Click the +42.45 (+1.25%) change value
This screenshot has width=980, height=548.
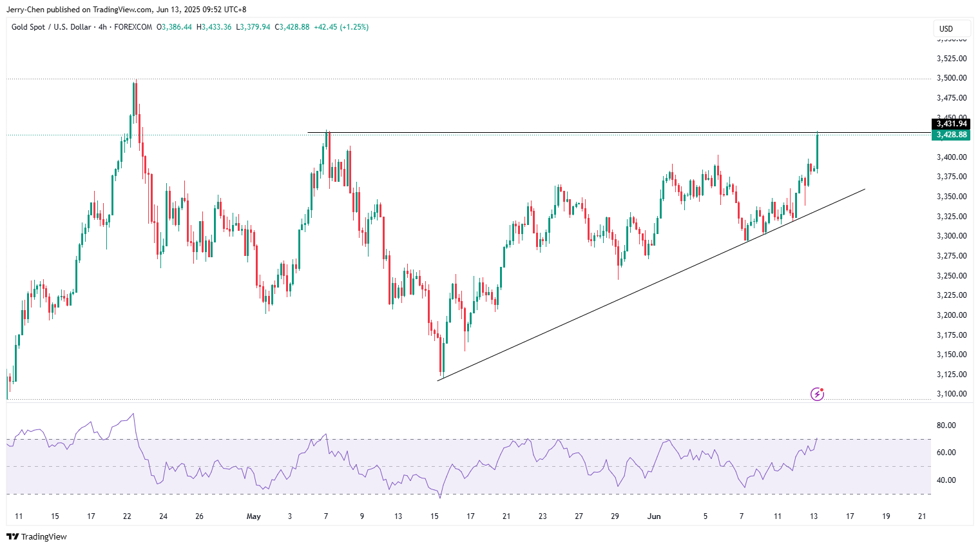[341, 27]
